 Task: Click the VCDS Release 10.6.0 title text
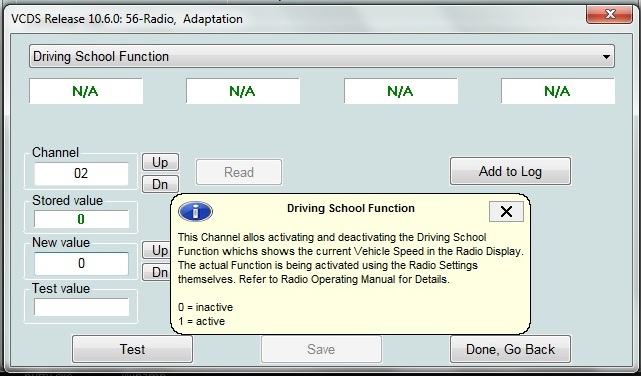(x=127, y=19)
